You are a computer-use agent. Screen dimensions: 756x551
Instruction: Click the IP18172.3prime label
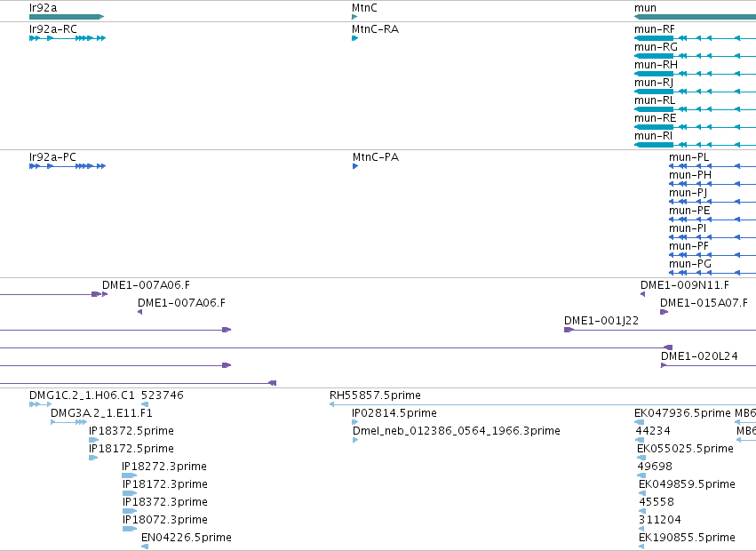[165, 484]
